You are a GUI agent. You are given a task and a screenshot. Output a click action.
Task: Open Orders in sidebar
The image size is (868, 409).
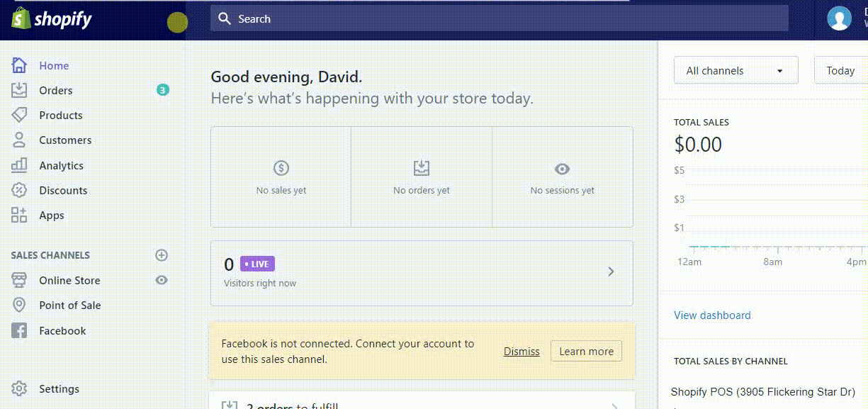tap(56, 90)
